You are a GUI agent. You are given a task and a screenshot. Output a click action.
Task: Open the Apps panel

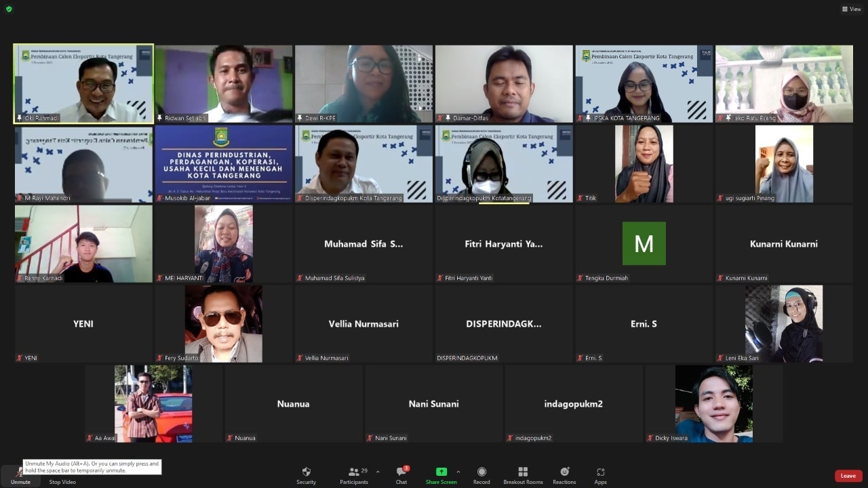[600, 472]
